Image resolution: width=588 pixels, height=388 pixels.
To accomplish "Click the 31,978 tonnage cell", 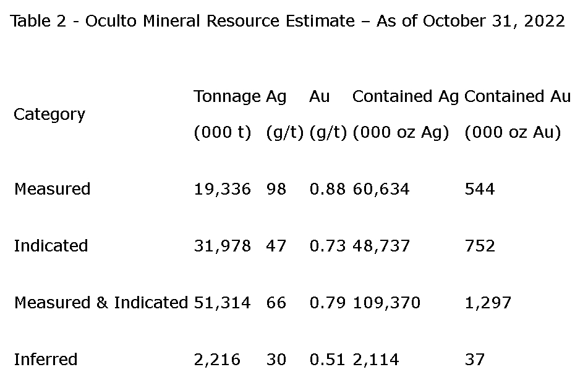I will point(222,246).
